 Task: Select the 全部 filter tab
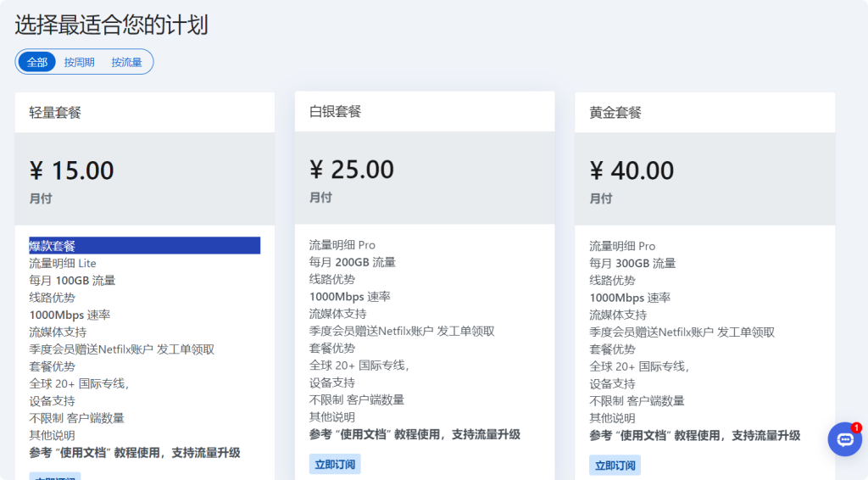(x=37, y=62)
